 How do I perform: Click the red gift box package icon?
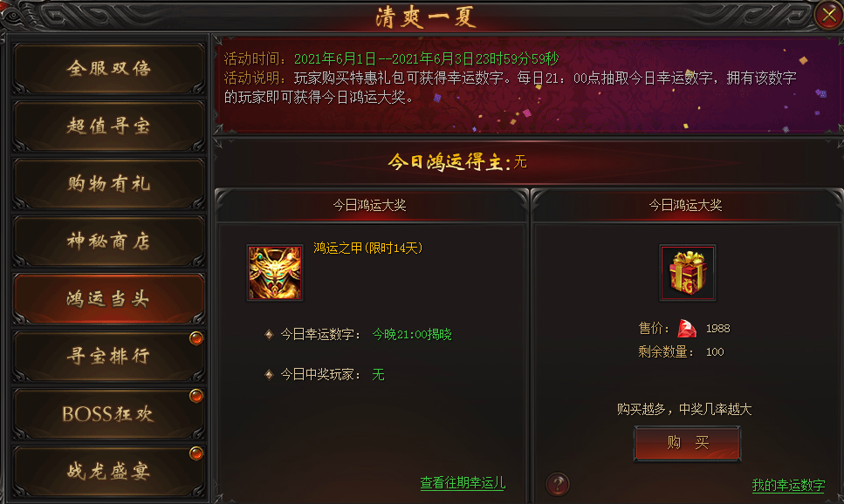coord(688,273)
